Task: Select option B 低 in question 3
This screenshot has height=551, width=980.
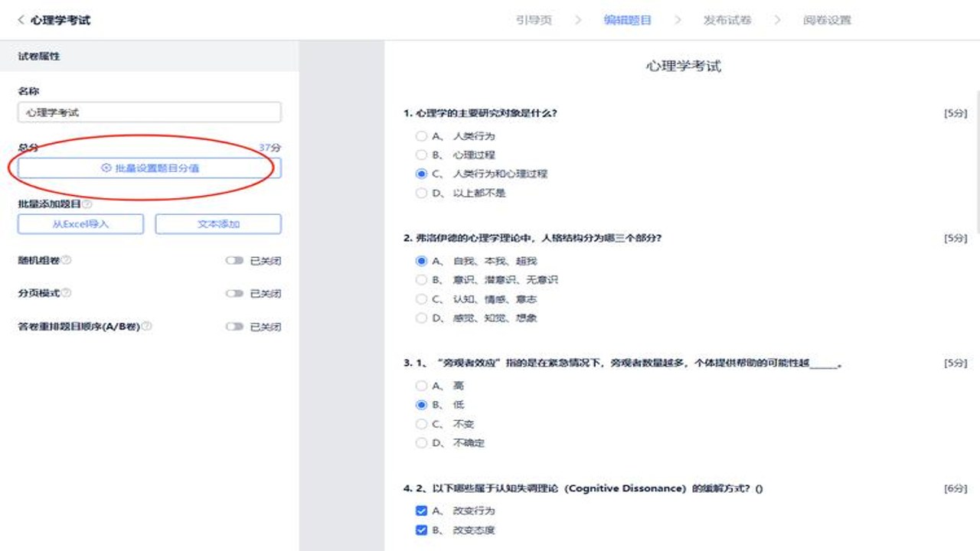Action: click(421, 405)
